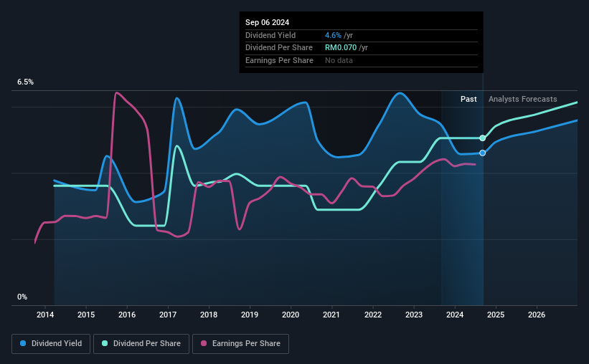Click the tooltip 'Earnings Per Share' row label
589x364 pixels.
click(279, 60)
